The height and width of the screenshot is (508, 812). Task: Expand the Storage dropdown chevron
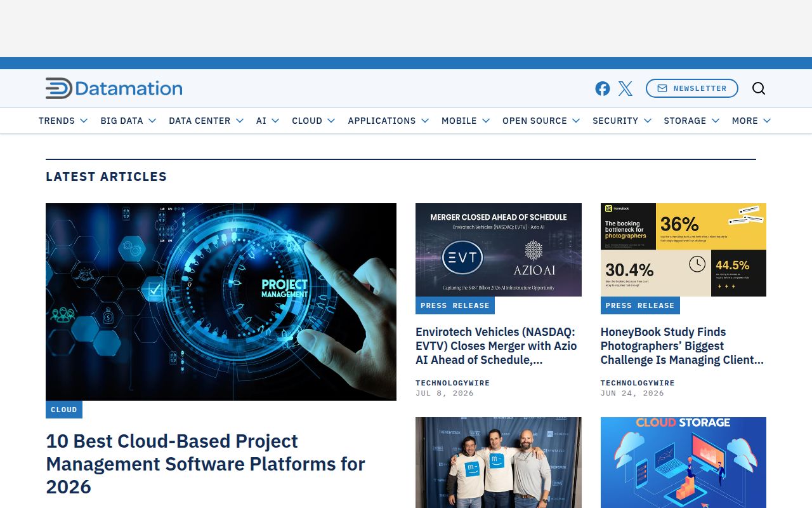pyautogui.click(x=716, y=121)
